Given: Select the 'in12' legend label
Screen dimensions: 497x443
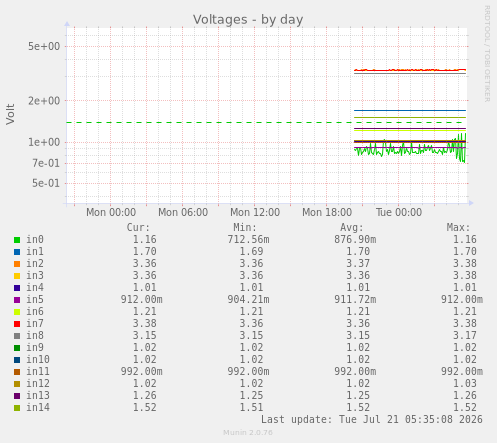Looking at the screenshot, I should point(38,383).
